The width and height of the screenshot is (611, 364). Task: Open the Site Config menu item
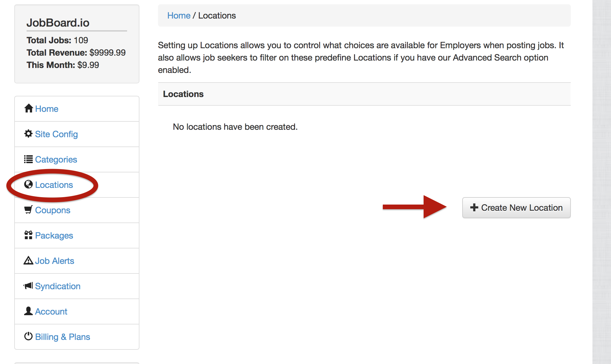[56, 134]
